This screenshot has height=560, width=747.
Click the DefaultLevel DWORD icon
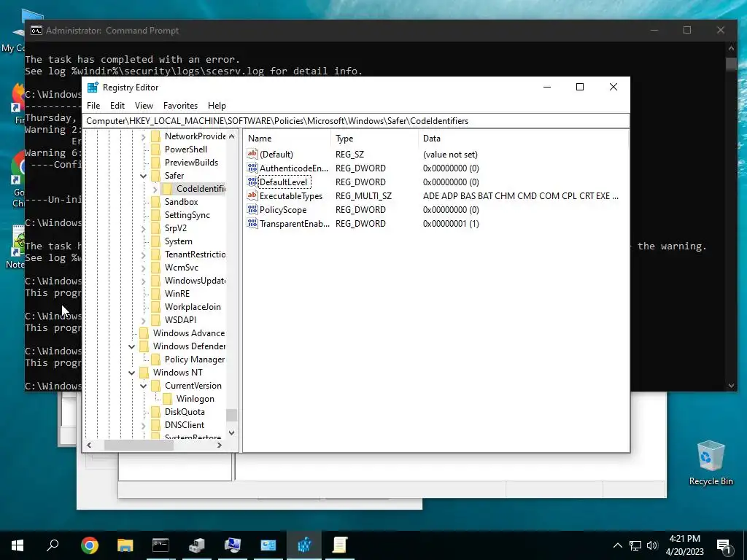(252, 182)
